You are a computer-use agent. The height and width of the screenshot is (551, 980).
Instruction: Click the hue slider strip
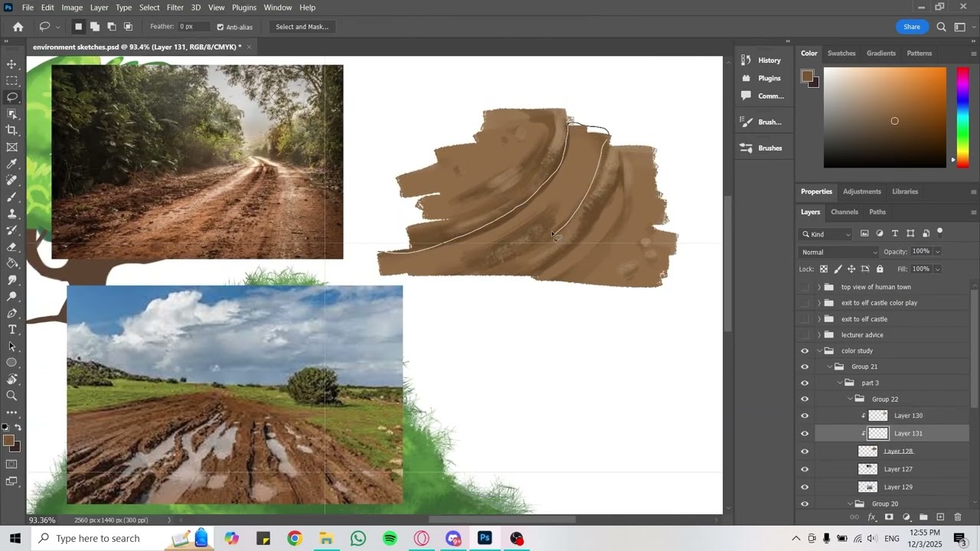pos(963,117)
